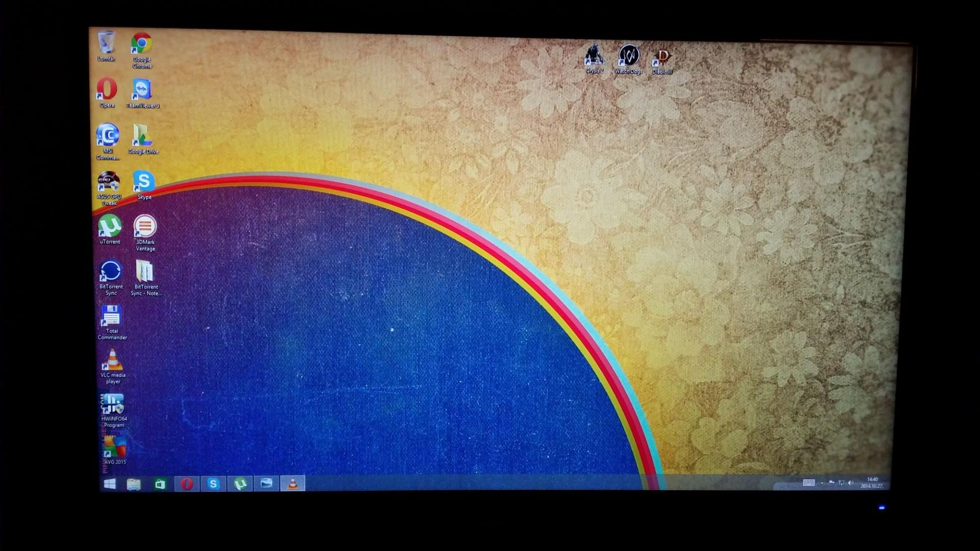Click the Watch Dogs game shortcut

[x=628, y=55]
